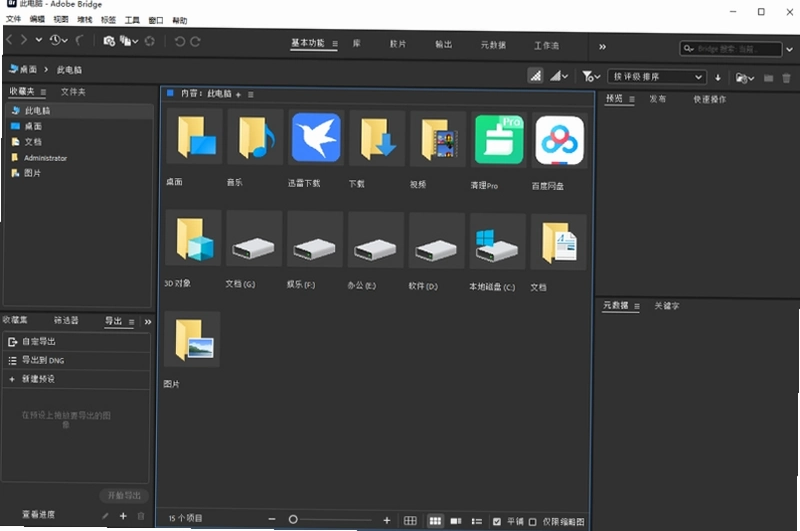Select the 软件 (D:) drive icon
This screenshot has width=800, height=531.
coord(436,241)
